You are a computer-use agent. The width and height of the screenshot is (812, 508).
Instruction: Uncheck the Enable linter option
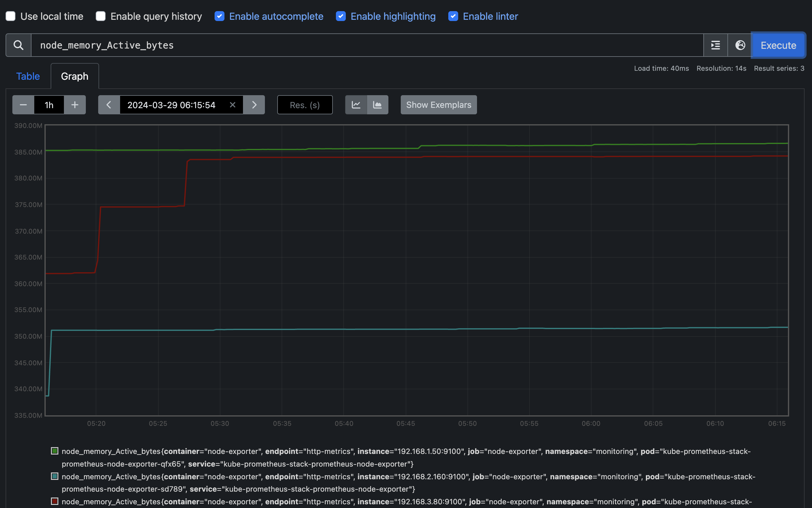pyautogui.click(x=453, y=16)
